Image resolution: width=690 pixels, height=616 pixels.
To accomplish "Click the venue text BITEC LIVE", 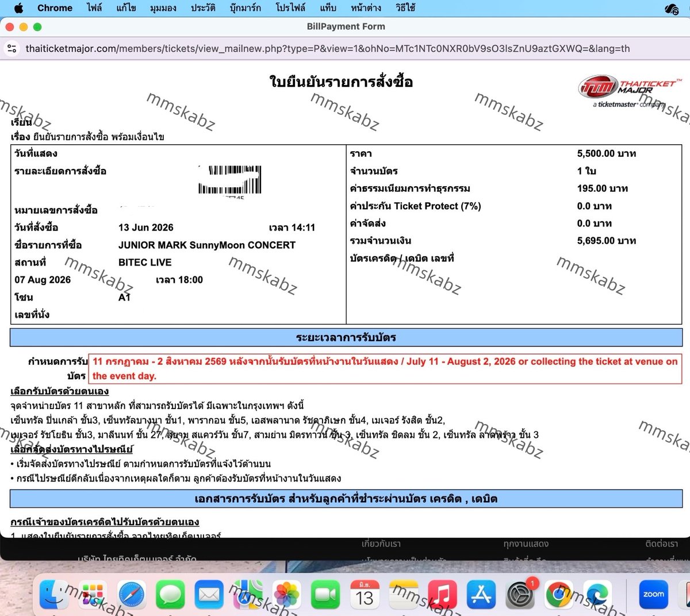I will click(x=145, y=263).
